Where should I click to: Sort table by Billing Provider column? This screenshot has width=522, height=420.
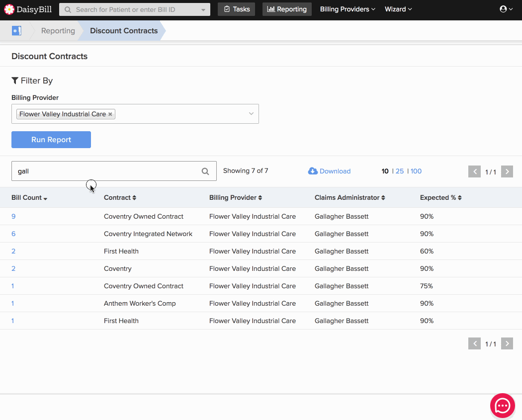(236, 198)
